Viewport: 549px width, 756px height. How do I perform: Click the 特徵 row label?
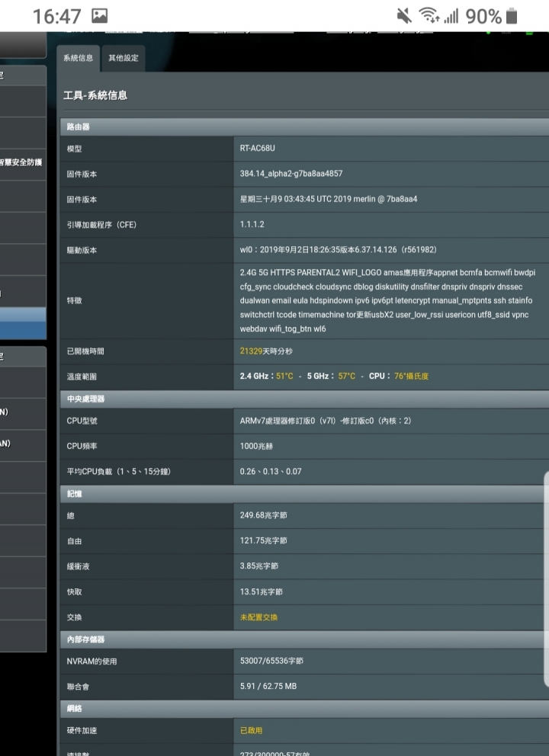point(74,300)
